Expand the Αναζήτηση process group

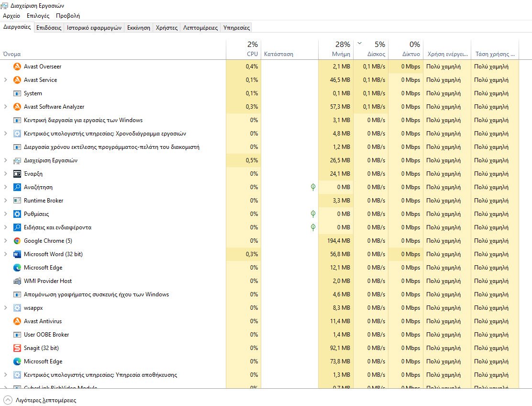click(5, 187)
